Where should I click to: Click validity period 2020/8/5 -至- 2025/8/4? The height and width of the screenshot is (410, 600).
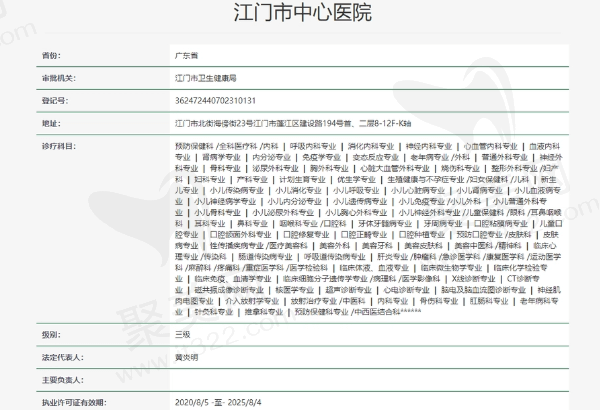coord(218,402)
